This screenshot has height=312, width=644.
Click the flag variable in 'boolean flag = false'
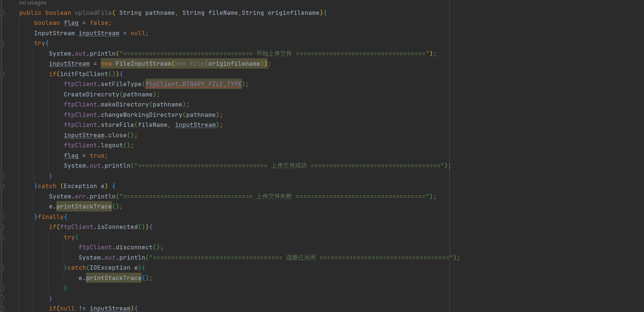coord(71,23)
